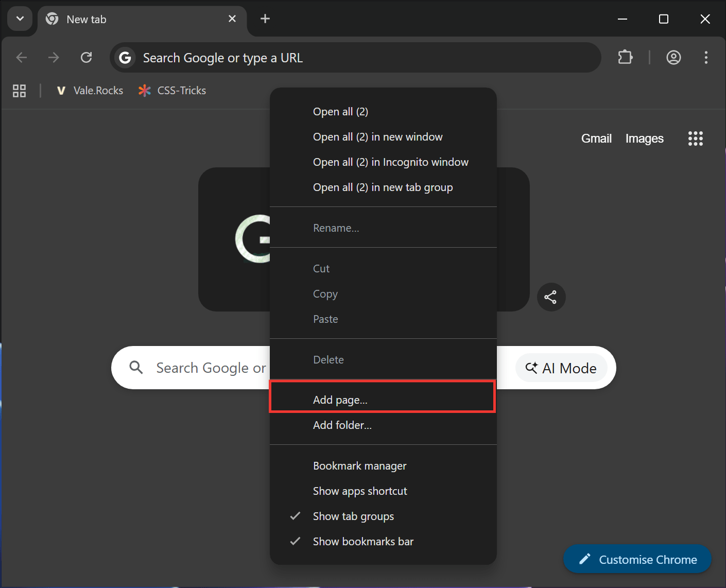Click the profile avatar icon
Viewport: 726px width, 588px height.
tap(673, 57)
